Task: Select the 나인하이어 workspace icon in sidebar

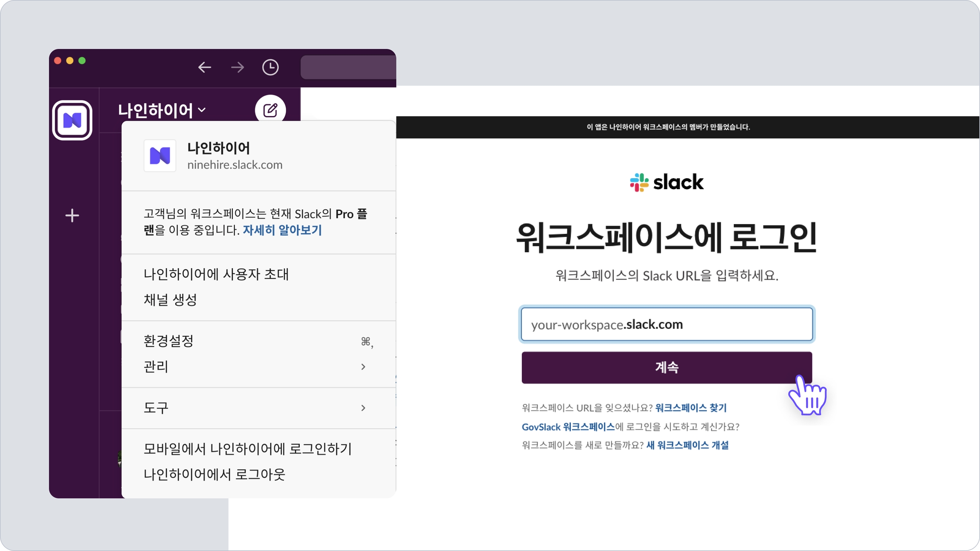Action: point(72,120)
